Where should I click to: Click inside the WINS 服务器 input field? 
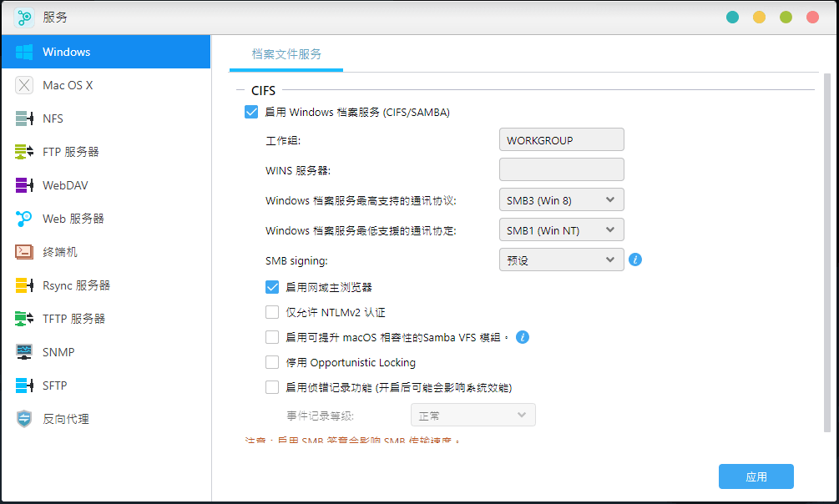[561, 169]
